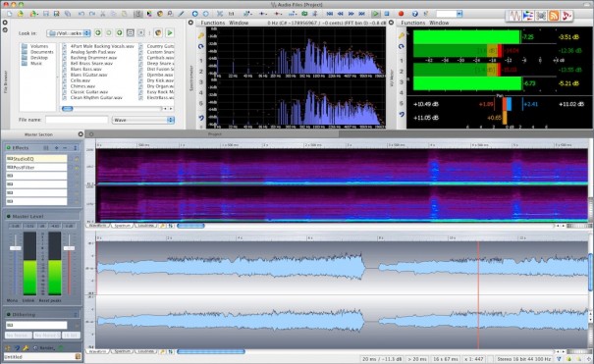
Task: Open Window menu in VU Meter panel
Action: 439,23
